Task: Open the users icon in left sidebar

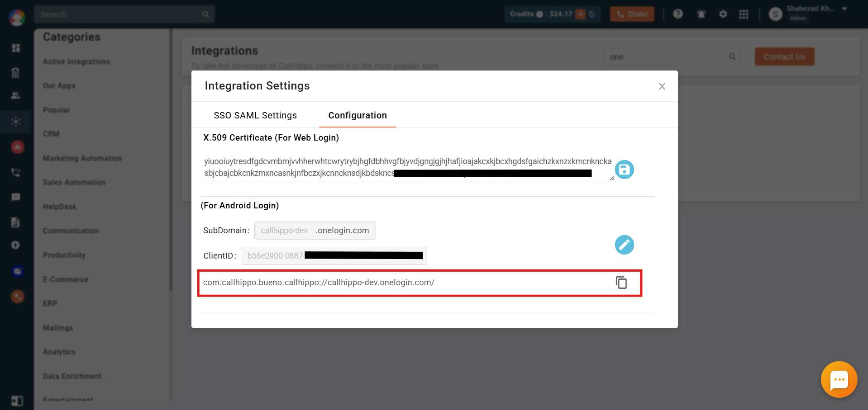Action: tap(16, 95)
